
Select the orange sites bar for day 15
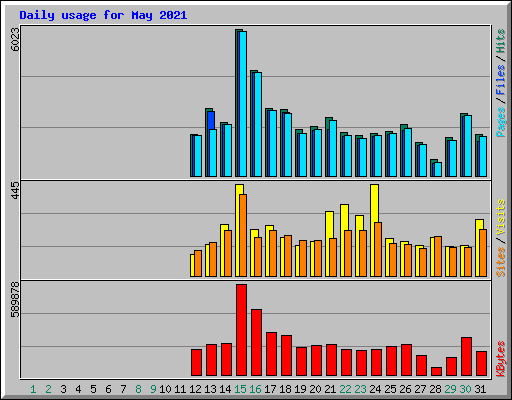coord(243,235)
